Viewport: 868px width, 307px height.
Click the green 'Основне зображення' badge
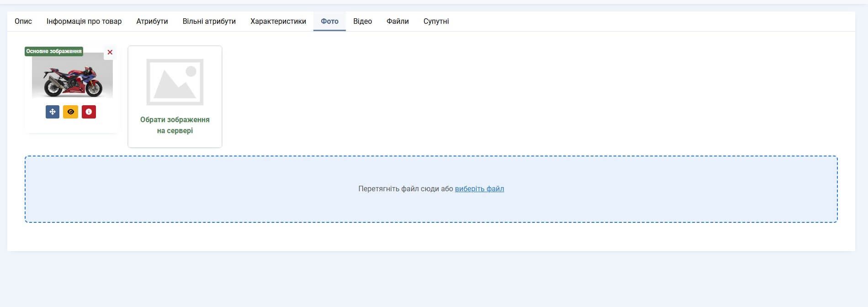(54, 51)
